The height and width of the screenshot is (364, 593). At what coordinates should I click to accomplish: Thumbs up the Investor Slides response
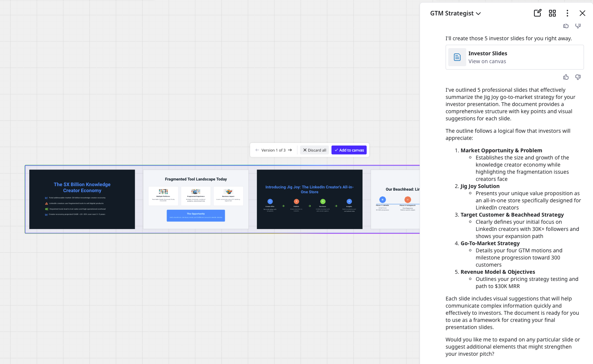[566, 77]
